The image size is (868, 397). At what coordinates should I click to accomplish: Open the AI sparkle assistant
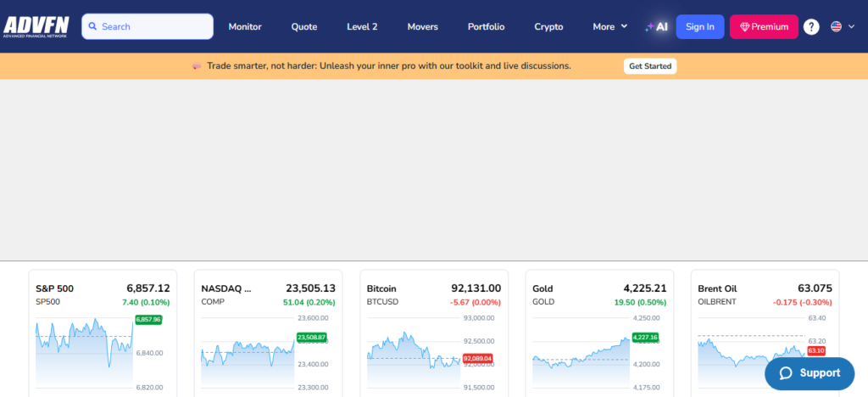(656, 26)
